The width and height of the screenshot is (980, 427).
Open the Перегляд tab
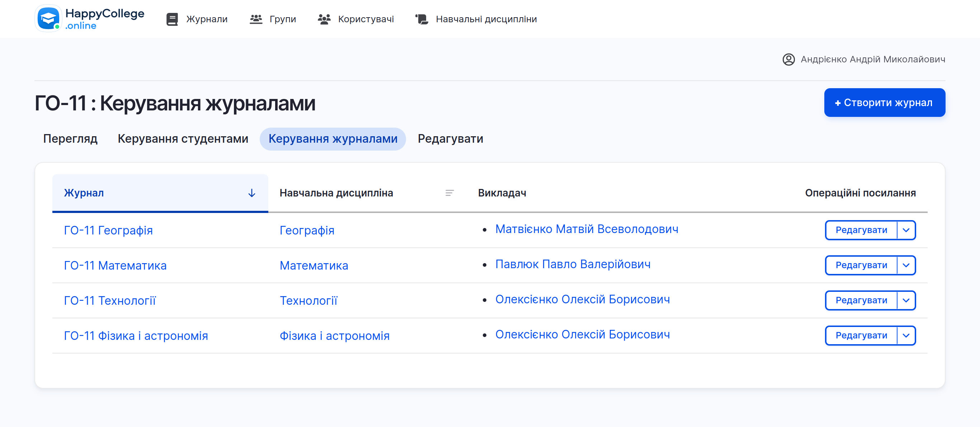pyautogui.click(x=70, y=139)
